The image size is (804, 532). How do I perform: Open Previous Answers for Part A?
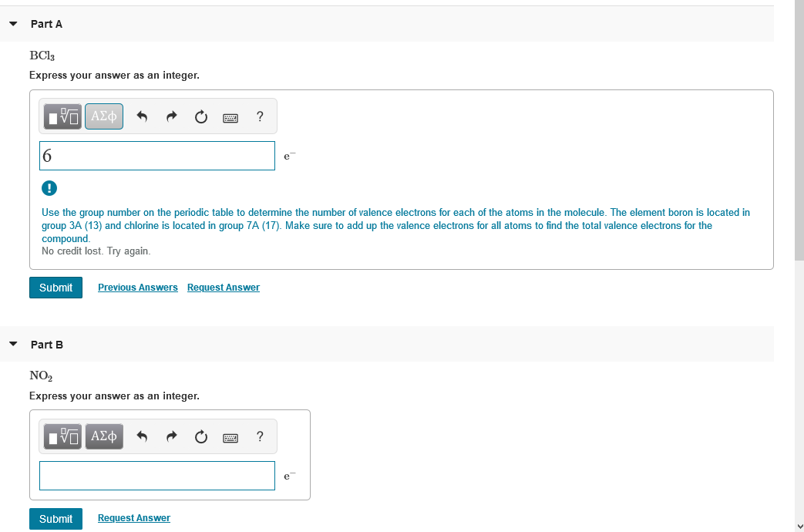(x=138, y=288)
